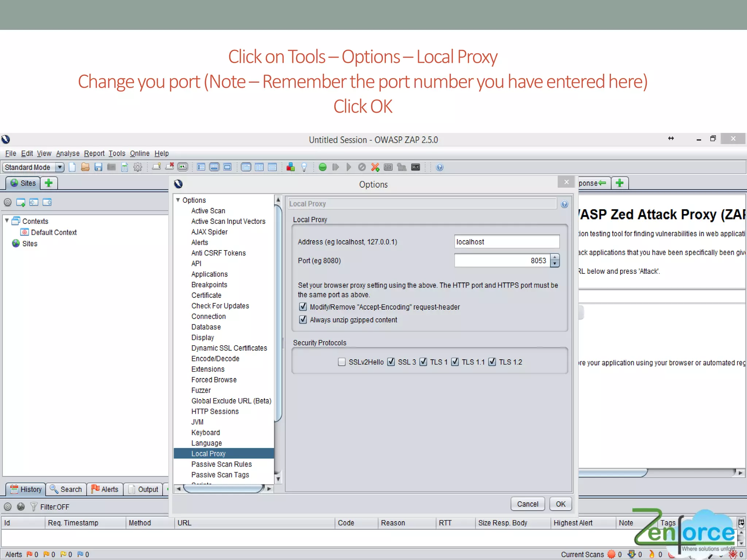Click the Export Context icon in Sites panel
This screenshot has width=747, height=560.
47,202
